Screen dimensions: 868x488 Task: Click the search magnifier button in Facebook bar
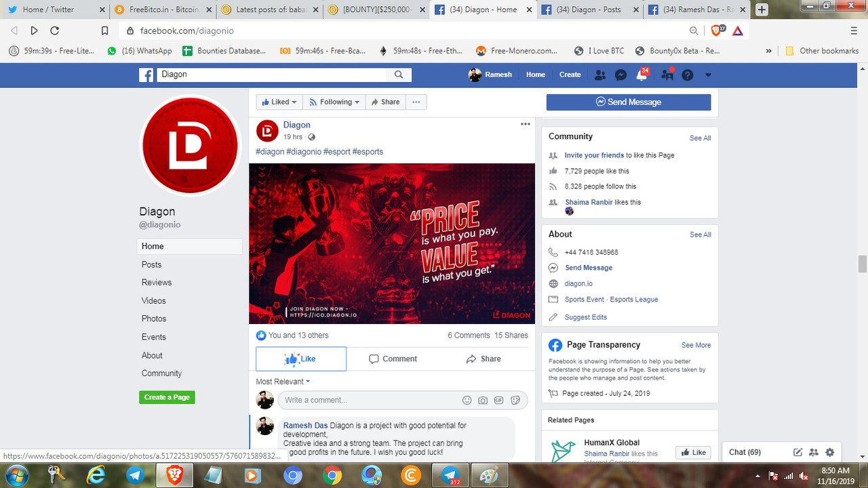click(x=399, y=75)
